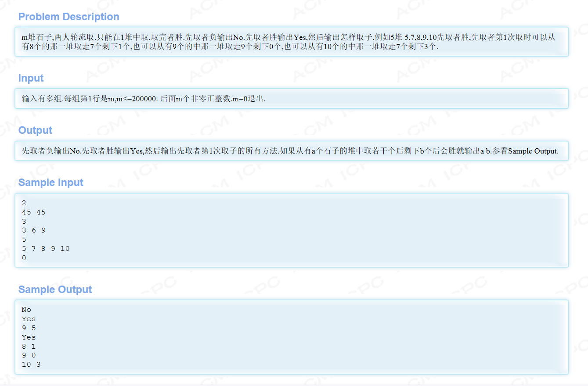Click the sample output line 'No'
588x386 pixels.
[x=26, y=310]
